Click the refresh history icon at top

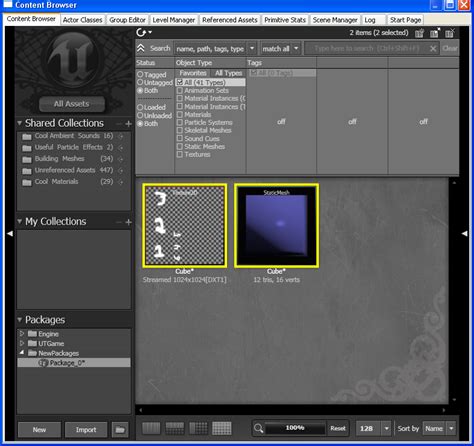(x=141, y=33)
